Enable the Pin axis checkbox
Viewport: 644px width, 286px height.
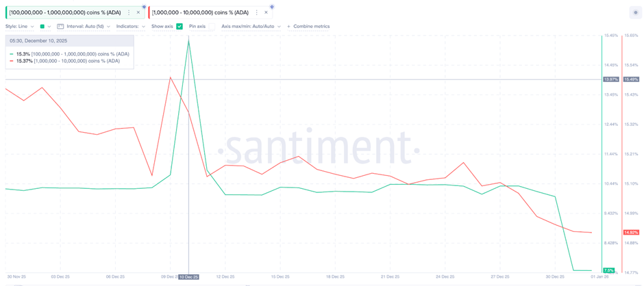[x=211, y=27]
